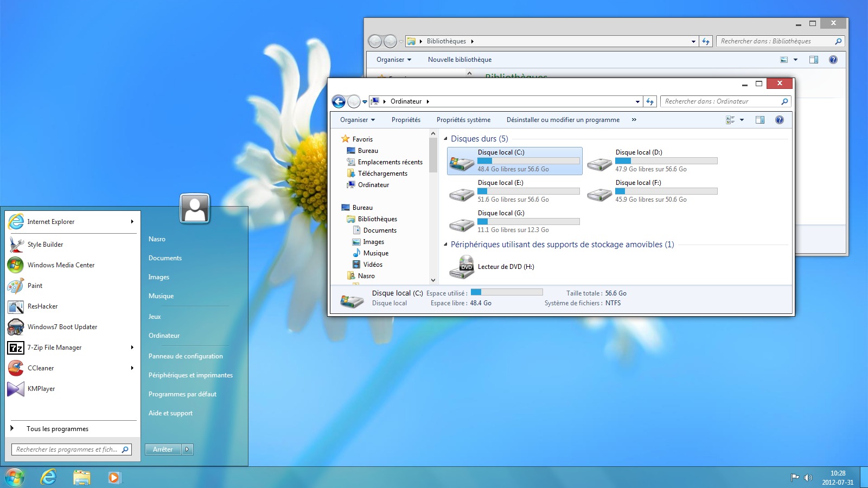
Task: Open KMPlayer from the Start menu
Action: click(72, 389)
